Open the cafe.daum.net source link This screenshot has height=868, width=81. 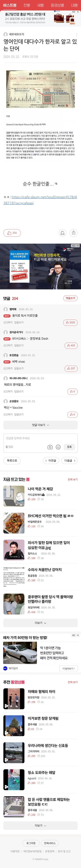coord(40,200)
